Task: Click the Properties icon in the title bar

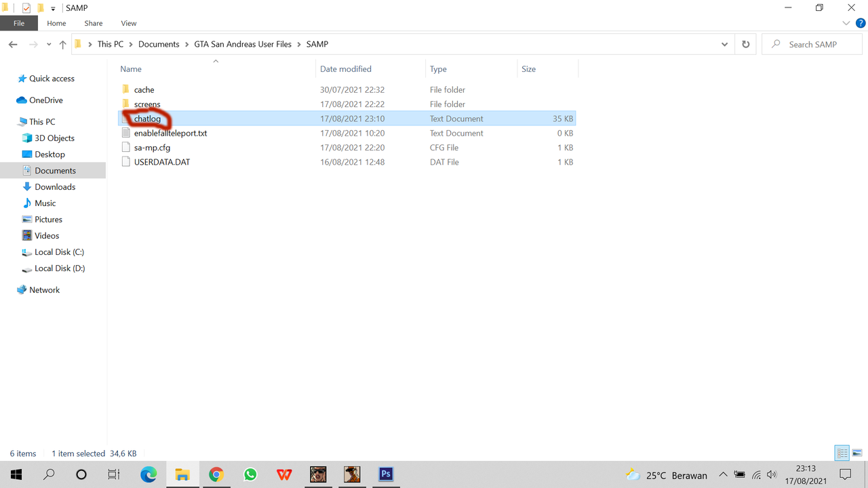Action: [x=26, y=8]
